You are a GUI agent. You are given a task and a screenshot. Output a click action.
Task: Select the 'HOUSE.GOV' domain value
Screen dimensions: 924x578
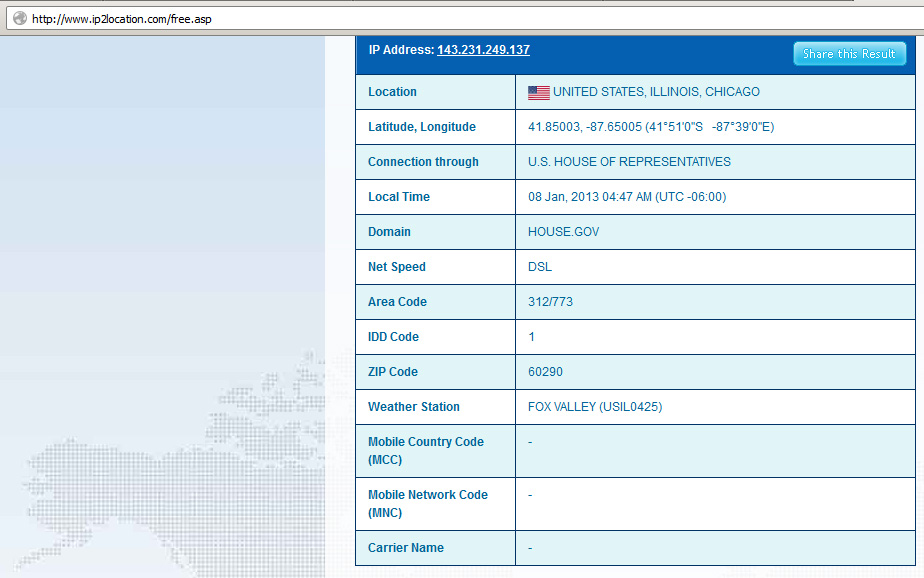[x=563, y=232]
